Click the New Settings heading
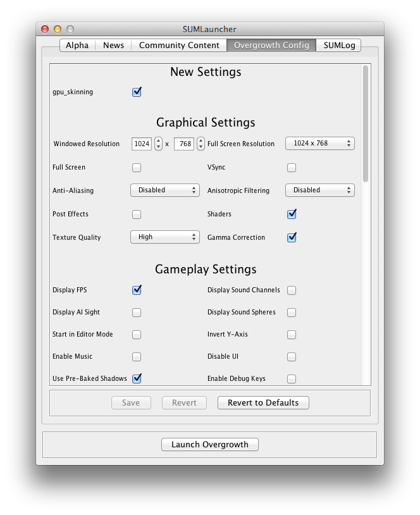Screen dimensions: 420x515 click(x=206, y=72)
